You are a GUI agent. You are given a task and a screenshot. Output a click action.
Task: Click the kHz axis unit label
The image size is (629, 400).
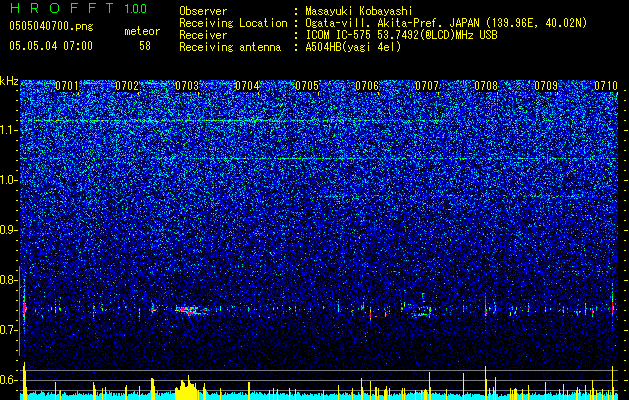click(x=9, y=81)
